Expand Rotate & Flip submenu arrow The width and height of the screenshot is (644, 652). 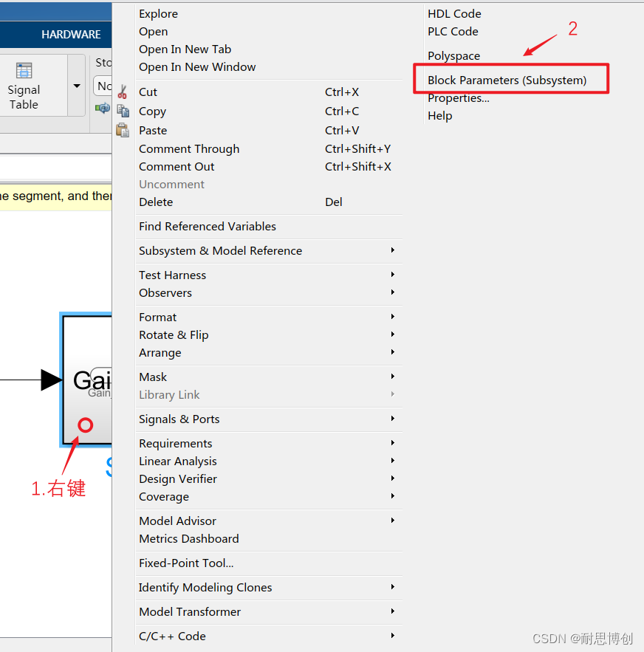(392, 334)
